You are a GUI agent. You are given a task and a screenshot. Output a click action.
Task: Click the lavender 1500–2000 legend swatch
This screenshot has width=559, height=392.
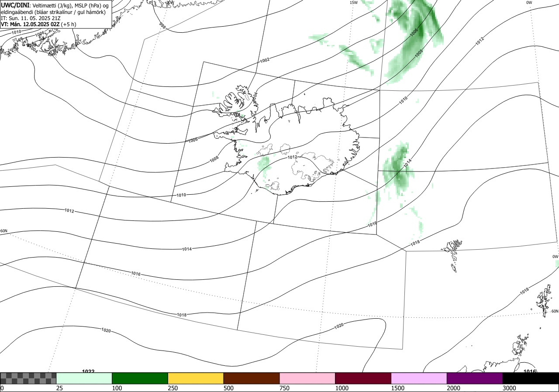(419, 378)
